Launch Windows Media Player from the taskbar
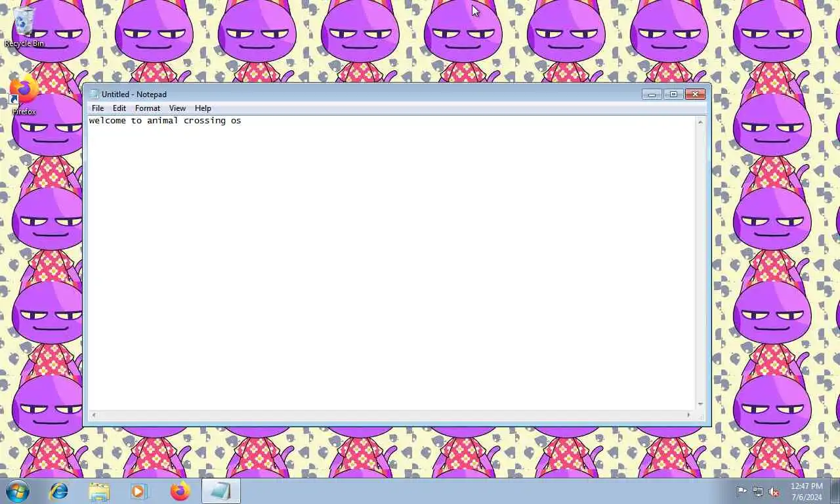The width and height of the screenshot is (840, 504). point(139,491)
